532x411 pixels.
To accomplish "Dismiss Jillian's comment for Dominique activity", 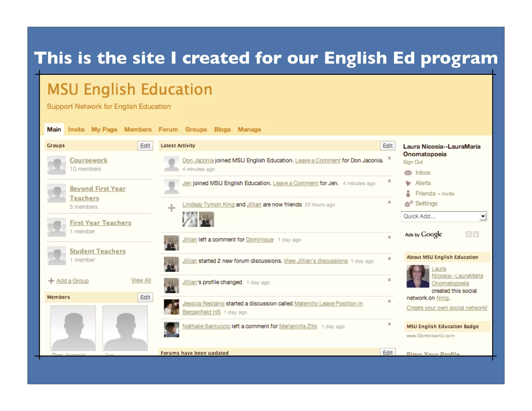I will pyautogui.click(x=389, y=237).
